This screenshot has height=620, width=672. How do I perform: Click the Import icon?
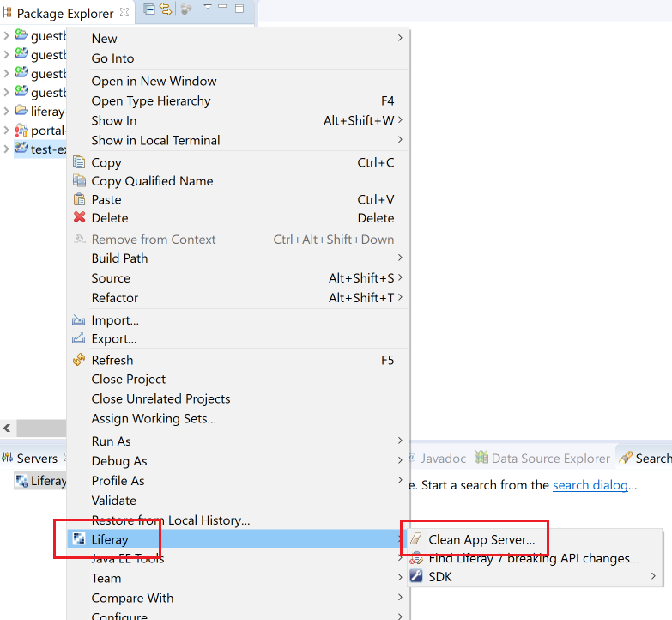point(78,319)
